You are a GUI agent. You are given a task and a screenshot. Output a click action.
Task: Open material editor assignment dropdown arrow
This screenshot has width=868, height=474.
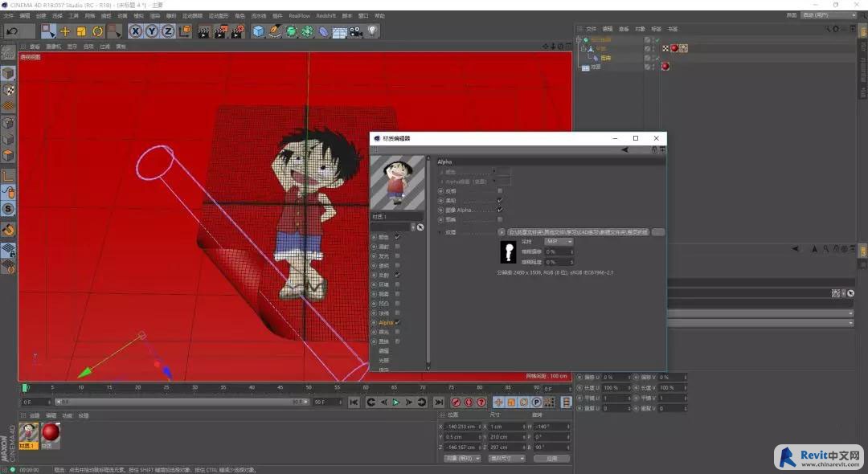(x=413, y=227)
